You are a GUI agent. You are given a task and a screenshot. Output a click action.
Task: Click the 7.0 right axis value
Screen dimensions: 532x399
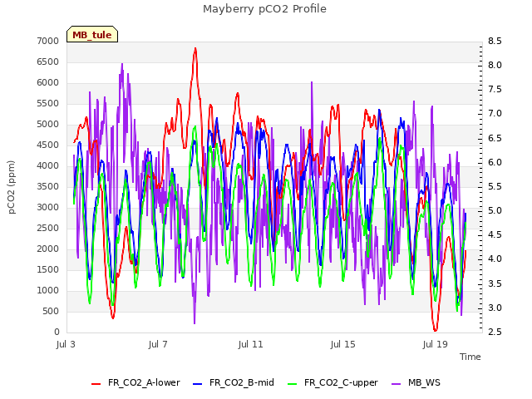pyautogui.click(x=495, y=113)
